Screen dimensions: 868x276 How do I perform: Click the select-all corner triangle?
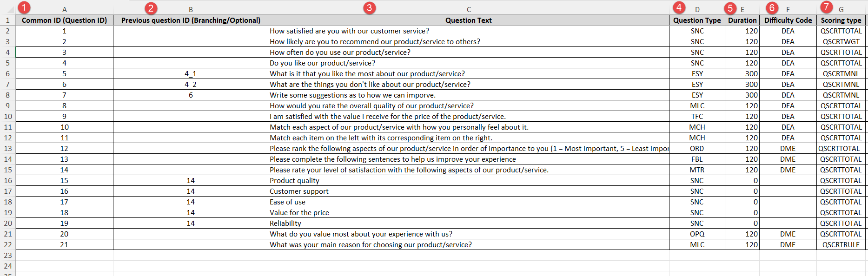[10, 10]
